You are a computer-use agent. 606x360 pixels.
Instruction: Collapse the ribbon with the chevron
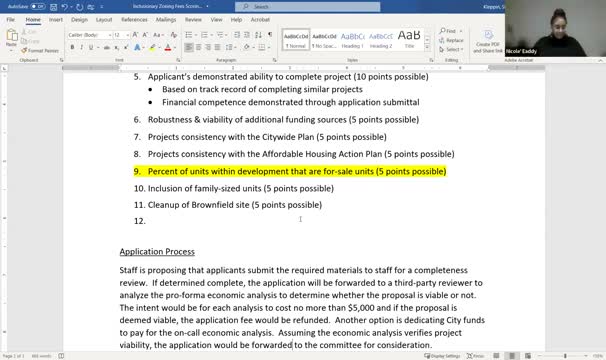coord(600,61)
